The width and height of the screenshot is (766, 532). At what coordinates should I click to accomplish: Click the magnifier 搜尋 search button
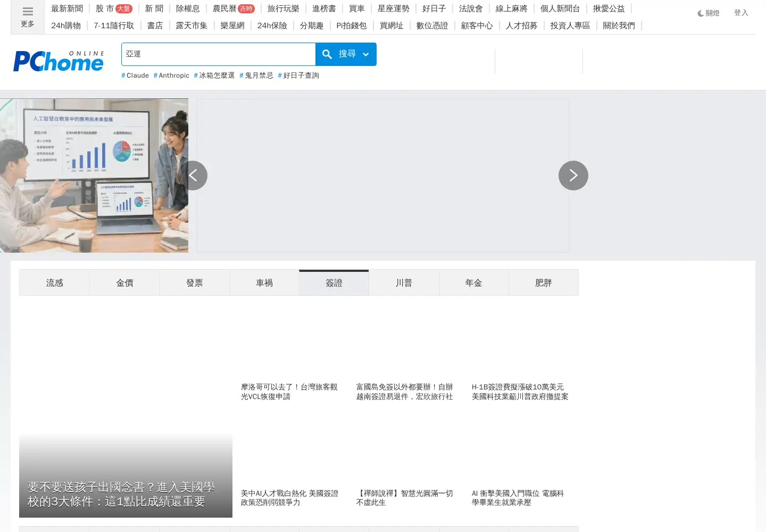[338, 54]
